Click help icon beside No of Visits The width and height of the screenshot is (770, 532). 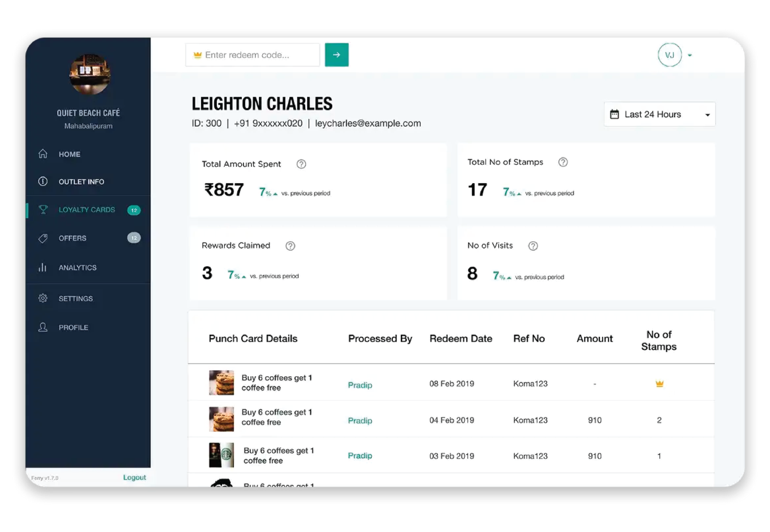533,246
